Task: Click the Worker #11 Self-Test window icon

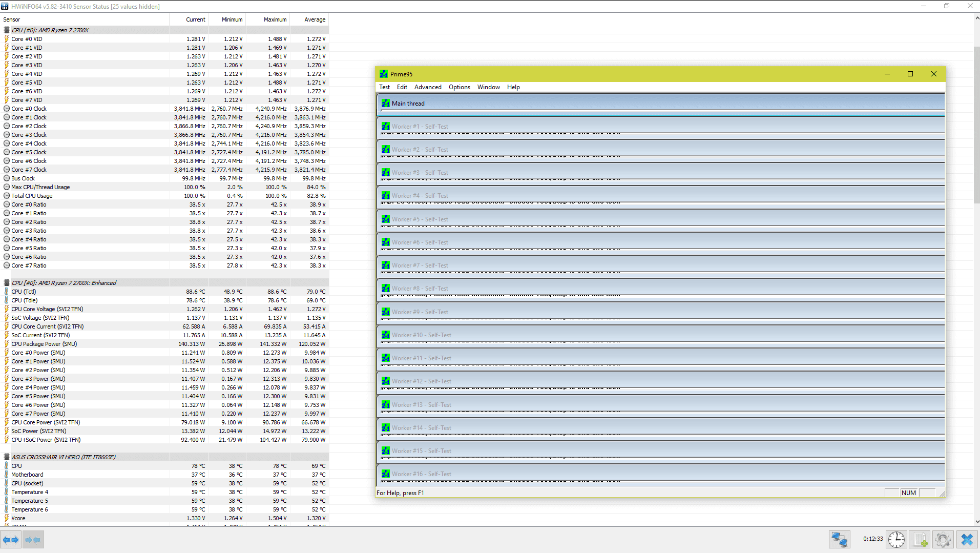Action: [x=386, y=358]
